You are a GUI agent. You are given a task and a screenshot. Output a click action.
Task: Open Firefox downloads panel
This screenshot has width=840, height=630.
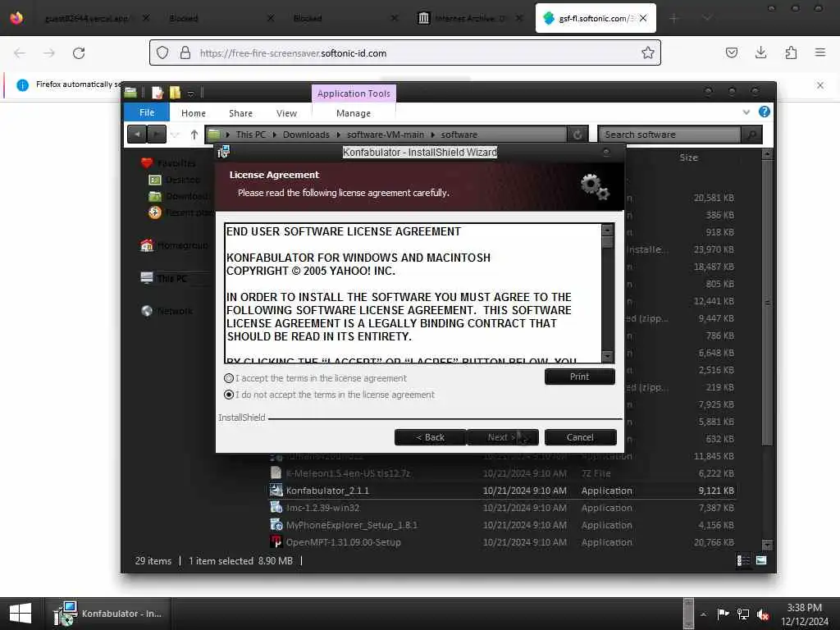coord(760,52)
